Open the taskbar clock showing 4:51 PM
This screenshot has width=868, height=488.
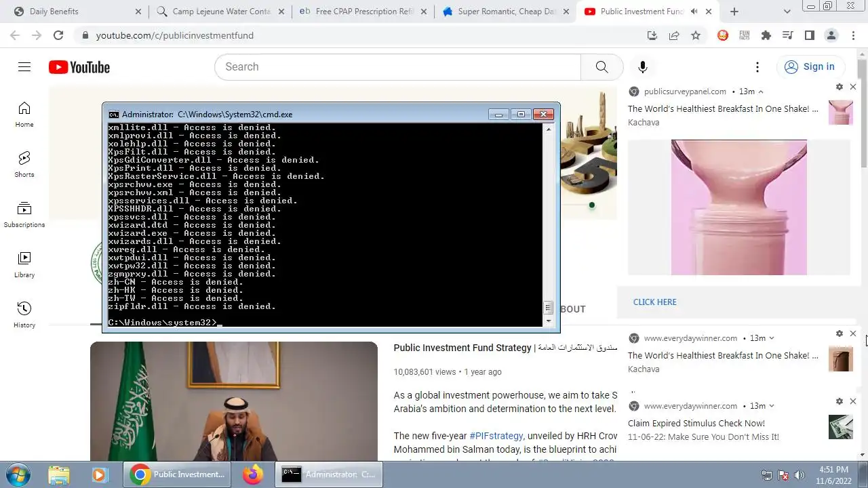833,475
